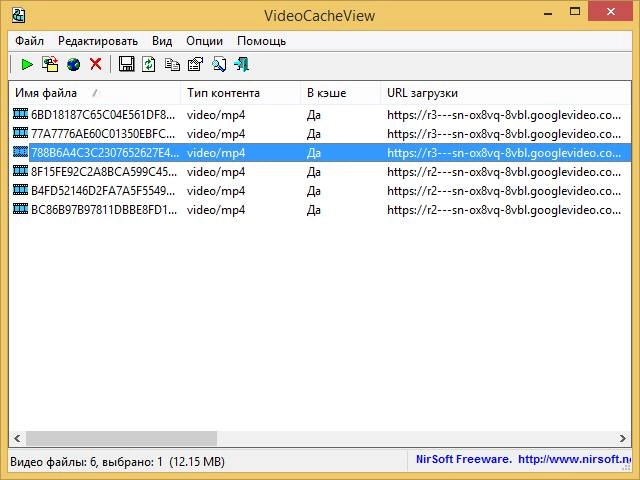
Task: Select file 77A7776AE60C01350EBFC...
Action: coord(104,134)
